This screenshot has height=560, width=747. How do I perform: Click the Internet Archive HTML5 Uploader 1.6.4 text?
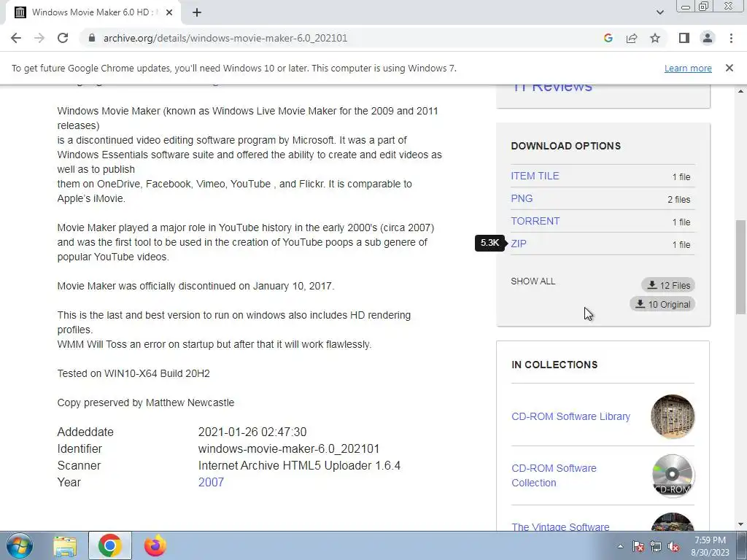click(299, 466)
